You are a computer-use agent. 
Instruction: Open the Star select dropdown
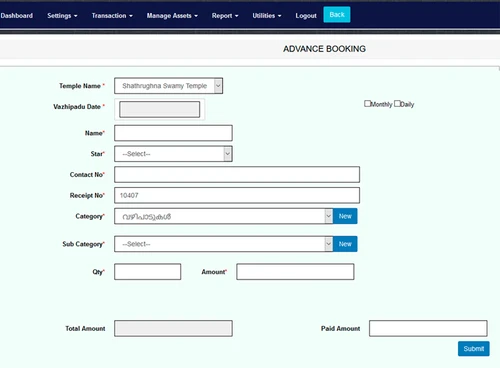(173, 154)
